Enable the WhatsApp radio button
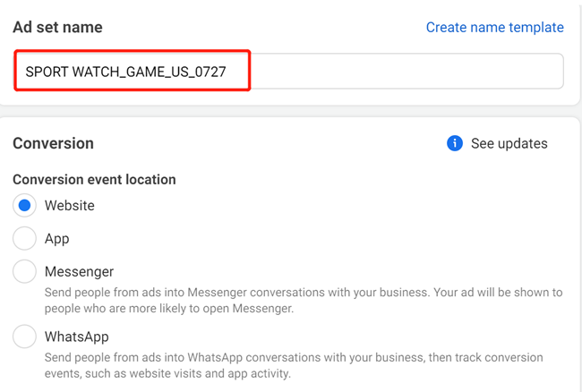The image size is (582, 392). [25, 337]
